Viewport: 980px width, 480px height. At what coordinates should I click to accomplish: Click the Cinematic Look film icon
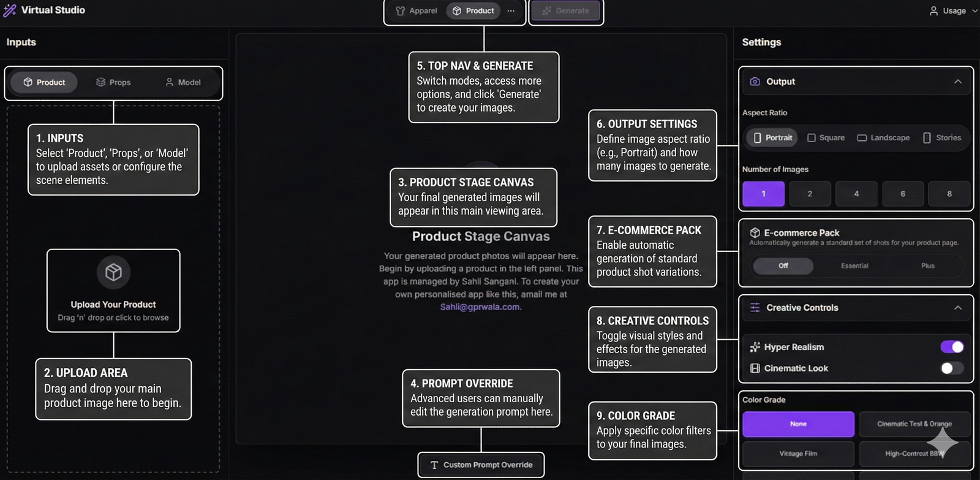[x=755, y=368]
